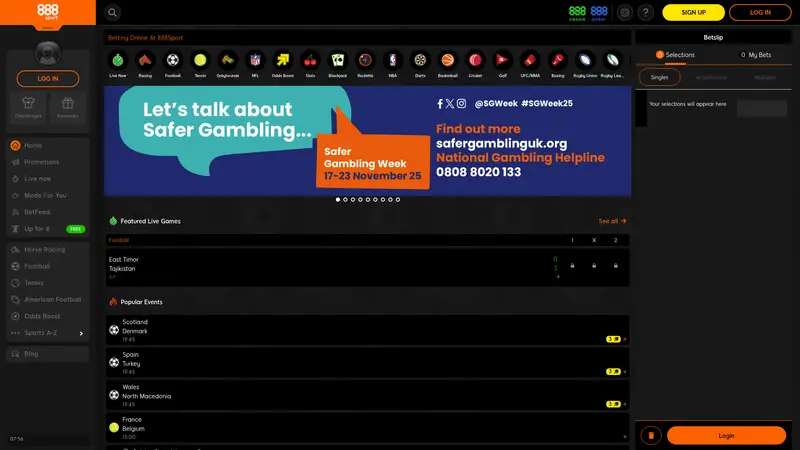Select the Singles bet type tab

point(659,78)
